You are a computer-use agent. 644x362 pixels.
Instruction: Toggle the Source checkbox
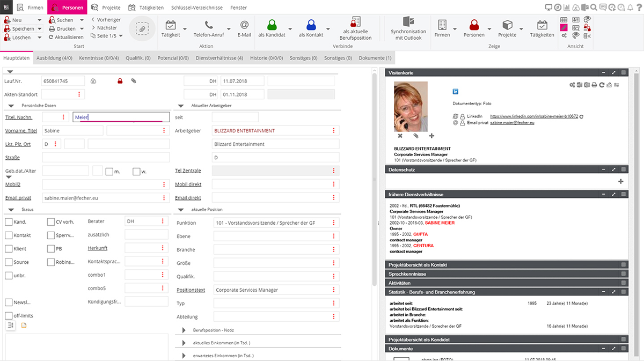[9, 262]
